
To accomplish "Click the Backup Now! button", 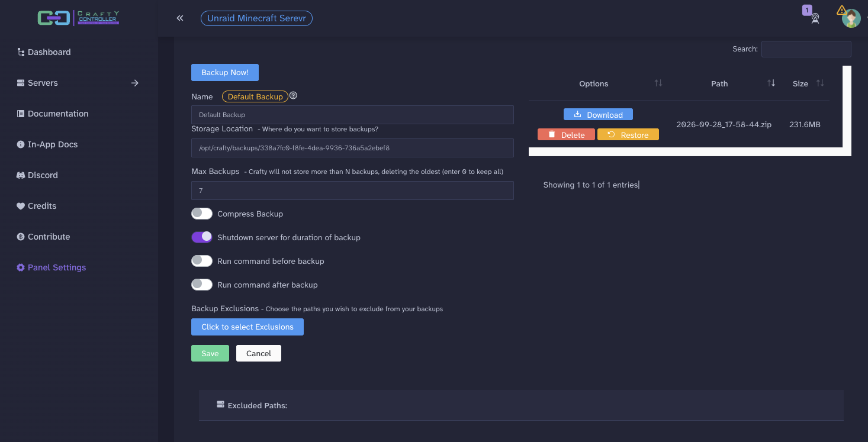I will point(225,72).
